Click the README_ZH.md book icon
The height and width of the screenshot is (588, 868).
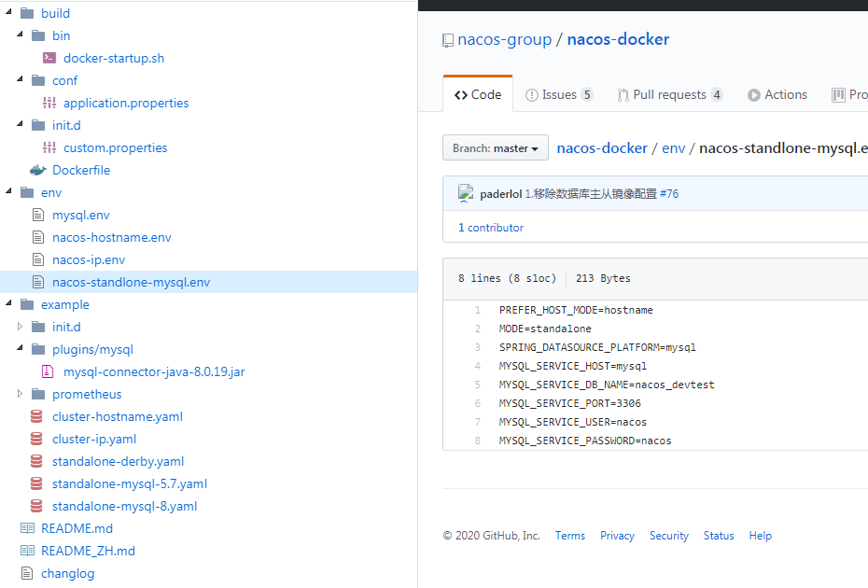click(x=27, y=551)
